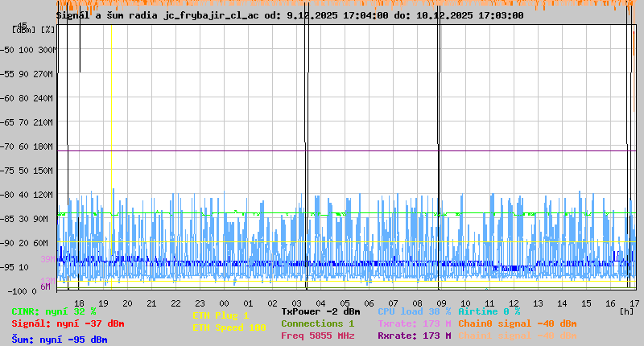Click the Airtime 0 % label
Screen dimensions: 644x346
489,311
